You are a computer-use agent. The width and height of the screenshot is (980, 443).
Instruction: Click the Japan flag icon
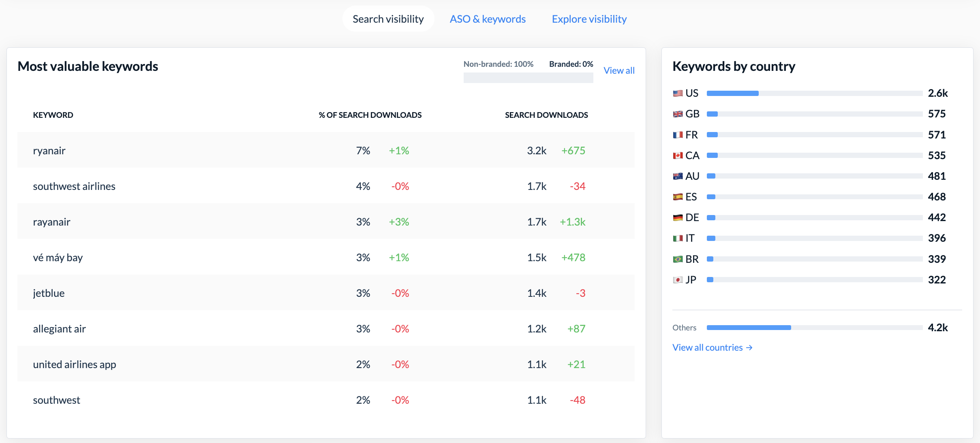pyautogui.click(x=678, y=280)
